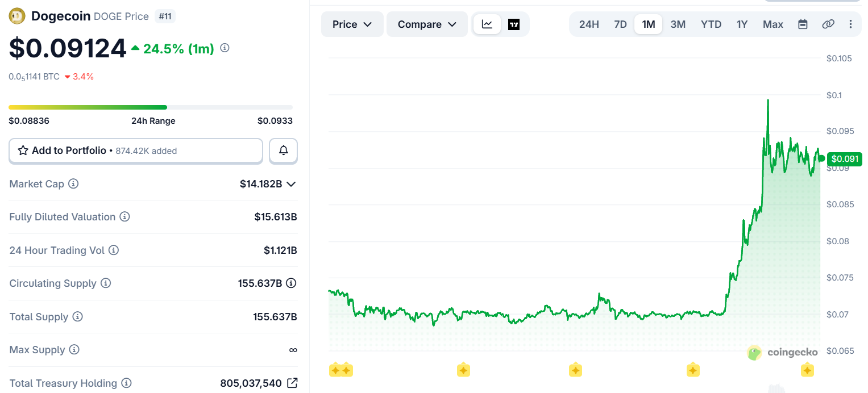This screenshot has width=868, height=393.
Task: Click the $15.613B valuation value
Action: point(276,217)
